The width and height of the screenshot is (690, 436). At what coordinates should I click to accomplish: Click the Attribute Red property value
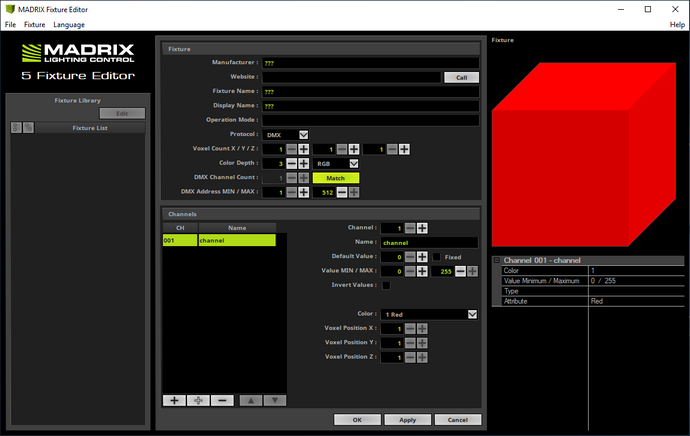click(x=636, y=301)
